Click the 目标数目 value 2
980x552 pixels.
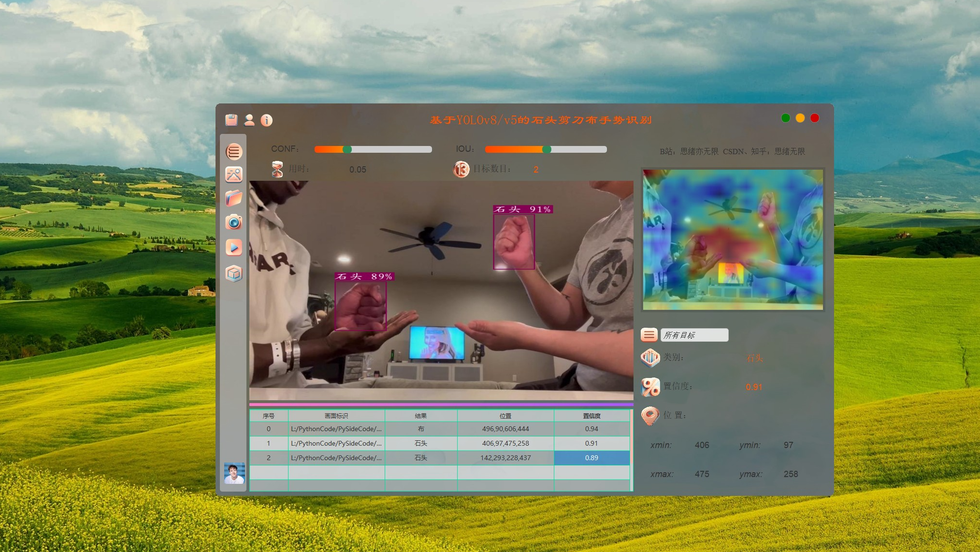click(536, 170)
